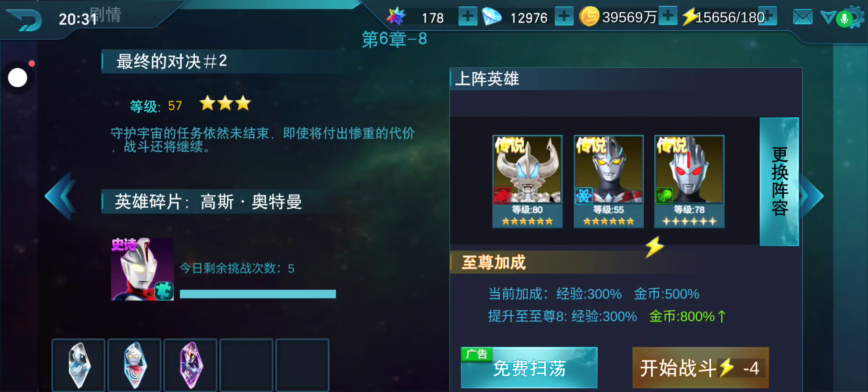Image resolution: width=868 pixels, height=392 pixels.
Task: Select the level 55 legendary hero
Action: [609, 182]
